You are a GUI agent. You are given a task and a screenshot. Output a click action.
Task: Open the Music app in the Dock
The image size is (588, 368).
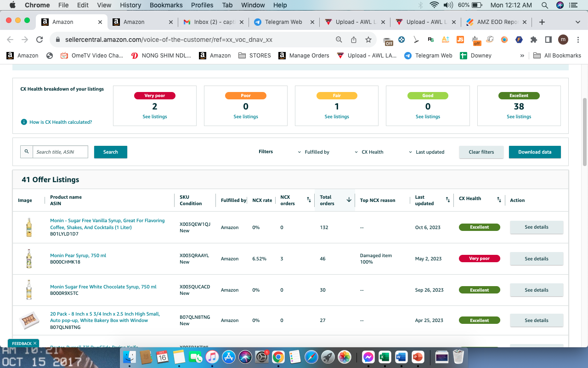tap(212, 356)
